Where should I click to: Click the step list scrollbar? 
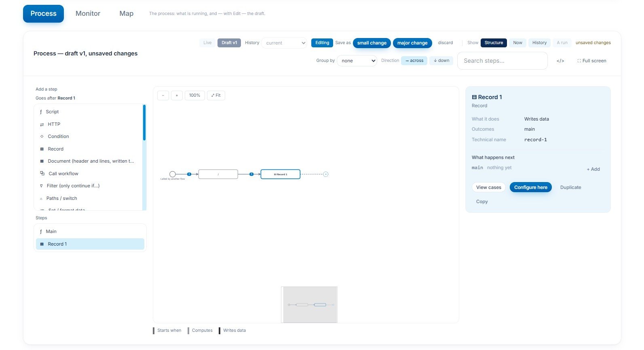pos(144,123)
